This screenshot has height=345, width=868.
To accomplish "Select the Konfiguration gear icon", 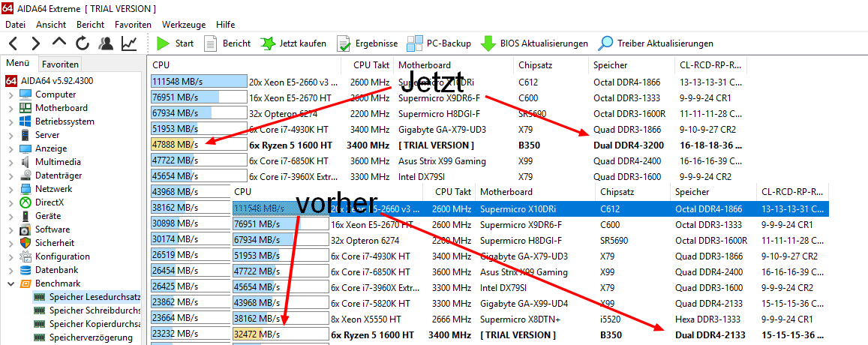I will pos(26,256).
